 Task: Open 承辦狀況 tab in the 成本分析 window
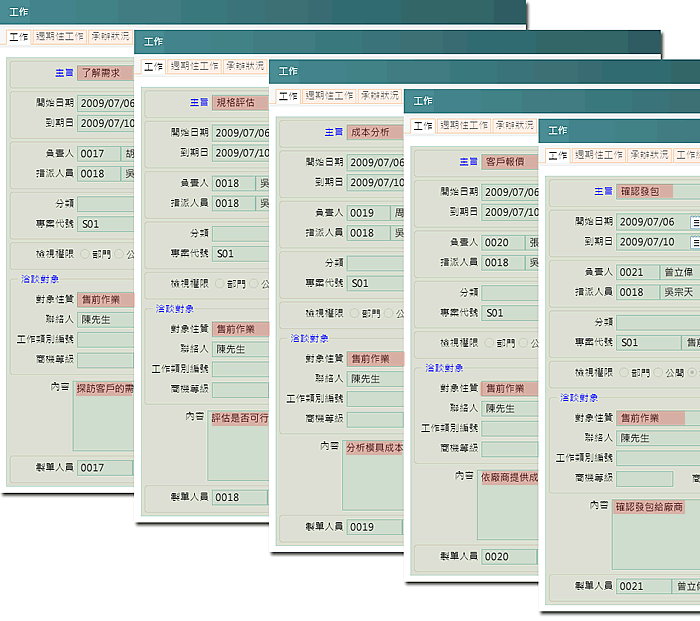coord(379,96)
